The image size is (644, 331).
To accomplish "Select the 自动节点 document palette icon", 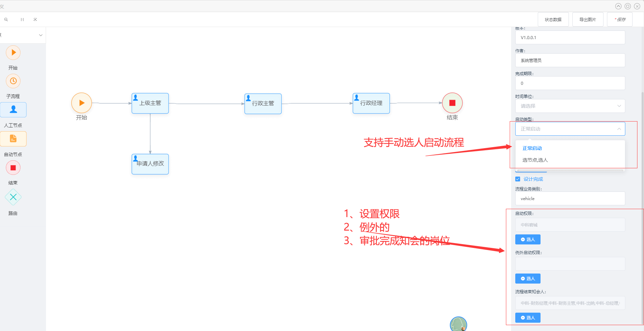I will coord(13,139).
